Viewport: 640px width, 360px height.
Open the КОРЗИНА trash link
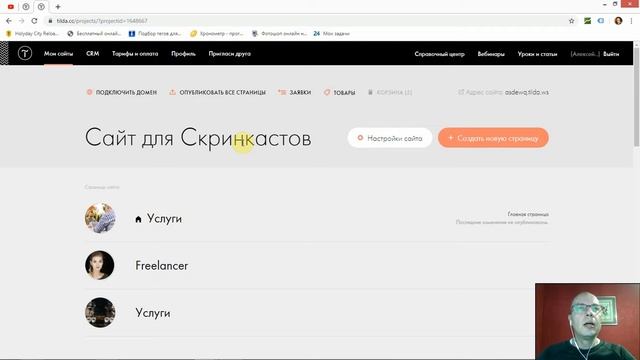390,93
